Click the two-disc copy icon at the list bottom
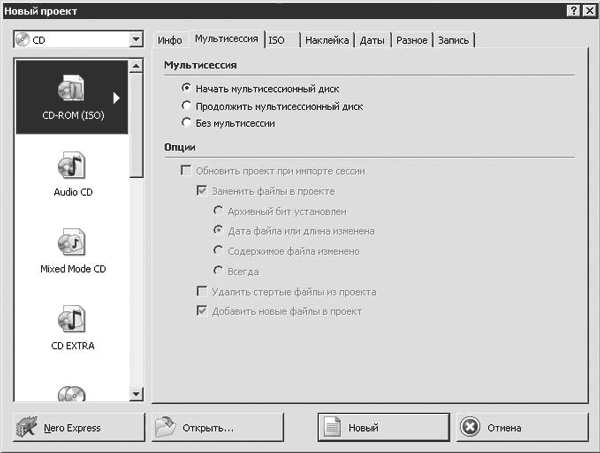The image size is (600, 453). pyautogui.click(x=72, y=393)
